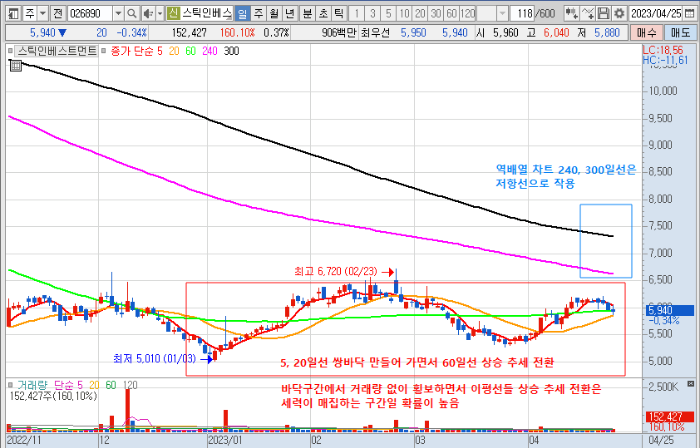Click the sidebar panel toggle icon at toolbar start

pos(14,14)
